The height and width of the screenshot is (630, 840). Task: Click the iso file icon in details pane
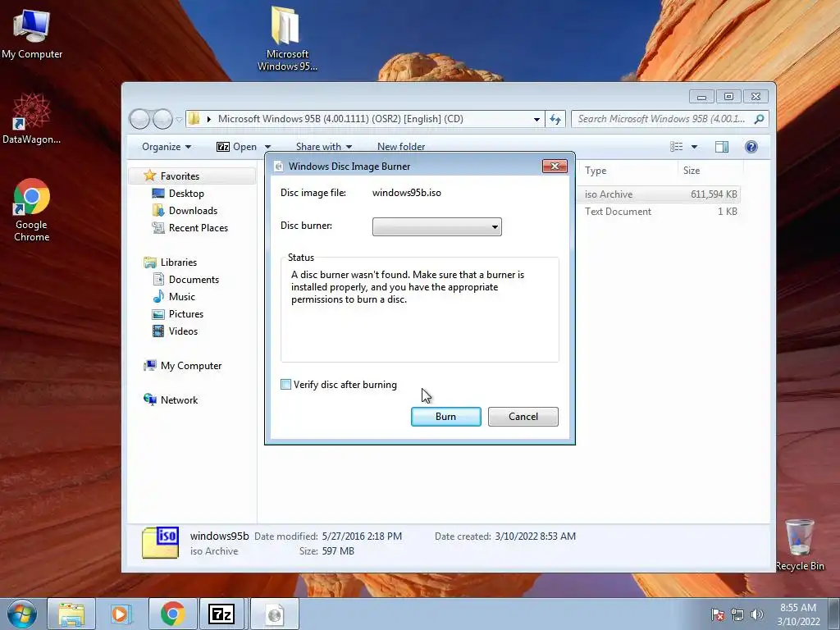pyautogui.click(x=160, y=542)
